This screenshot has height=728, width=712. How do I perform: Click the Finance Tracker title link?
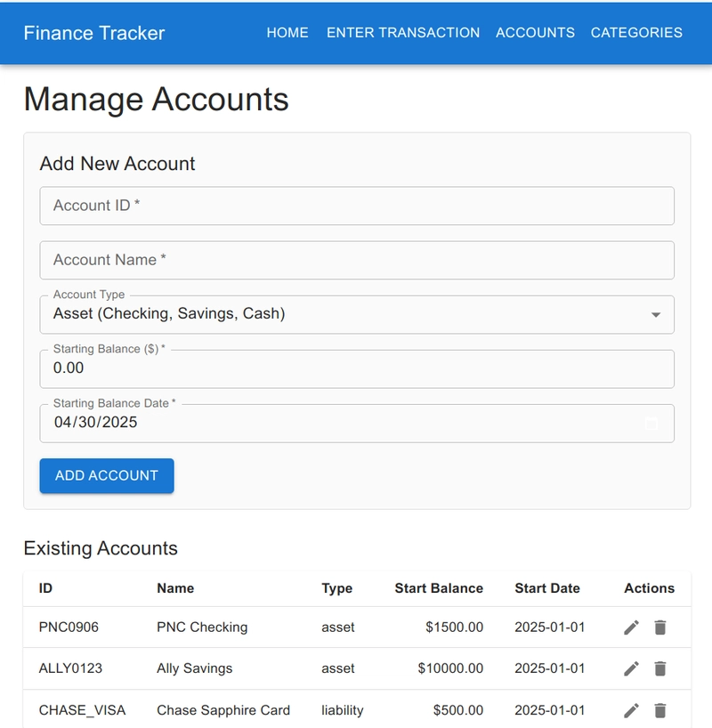(94, 33)
